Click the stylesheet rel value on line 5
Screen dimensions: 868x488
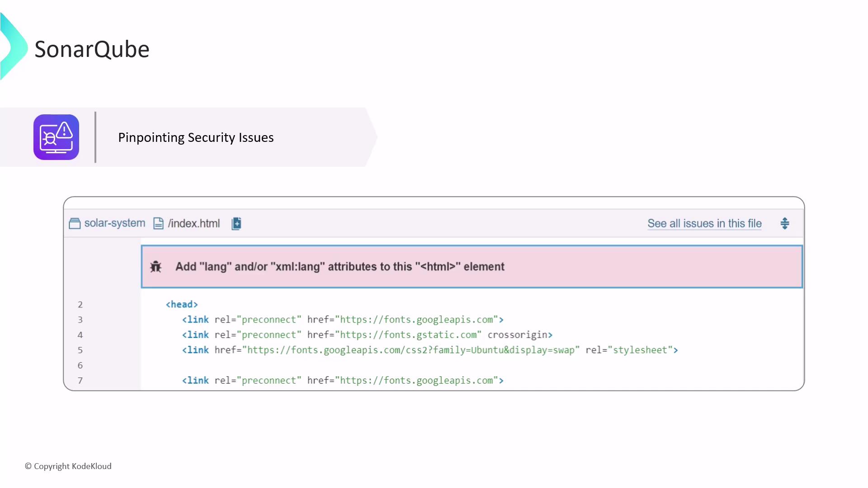pos(640,350)
